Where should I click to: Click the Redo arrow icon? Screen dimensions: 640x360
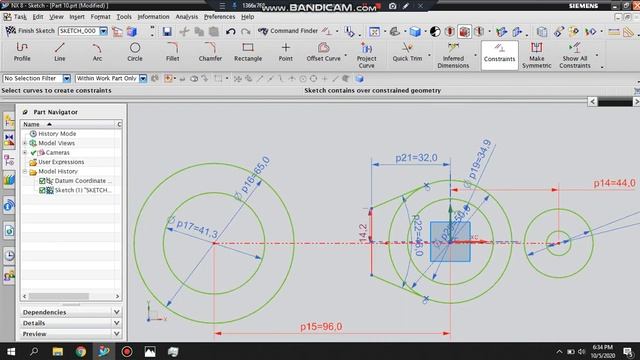[x=245, y=31]
